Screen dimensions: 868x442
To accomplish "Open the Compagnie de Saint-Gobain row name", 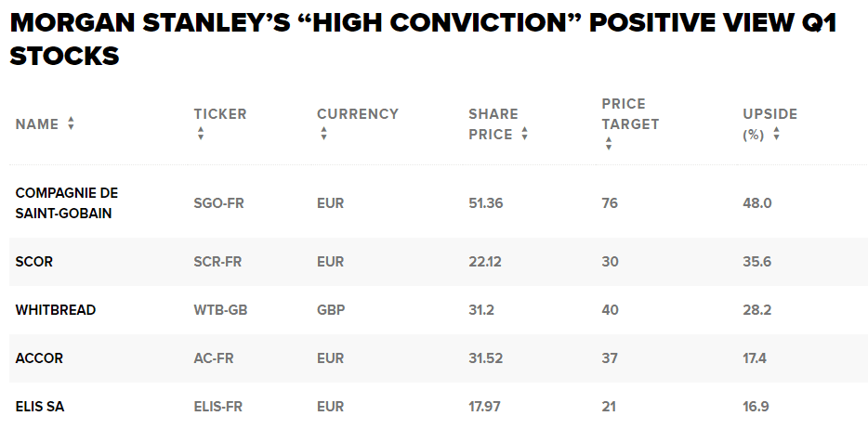I will click(67, 202).
